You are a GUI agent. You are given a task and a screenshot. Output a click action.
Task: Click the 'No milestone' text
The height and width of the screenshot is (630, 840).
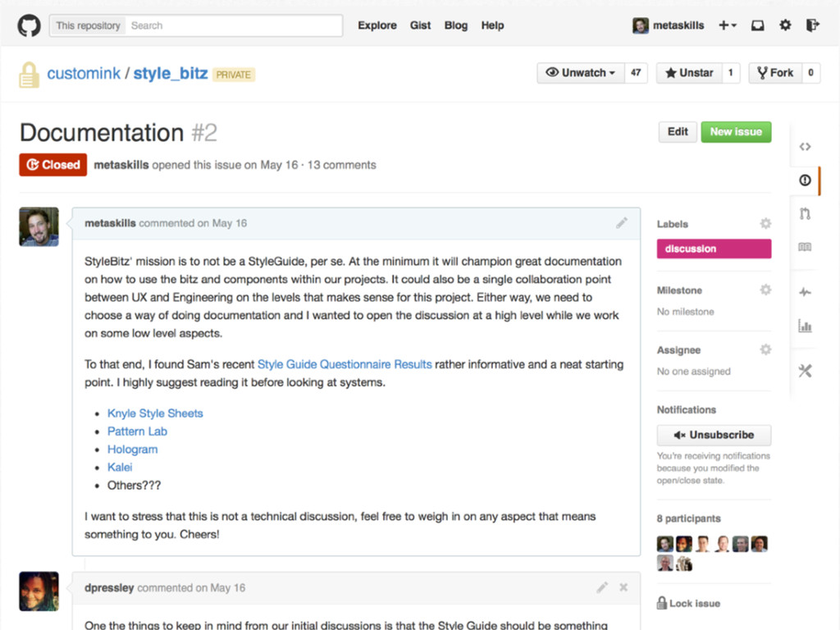pyautogui.click(x=686, y=312)
